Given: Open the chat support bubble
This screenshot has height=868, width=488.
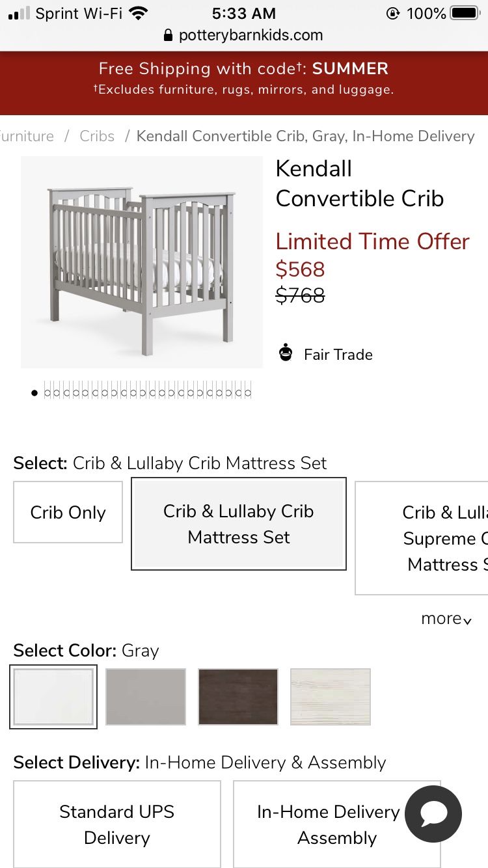Looking at the screenshot, I should point(432,815).
